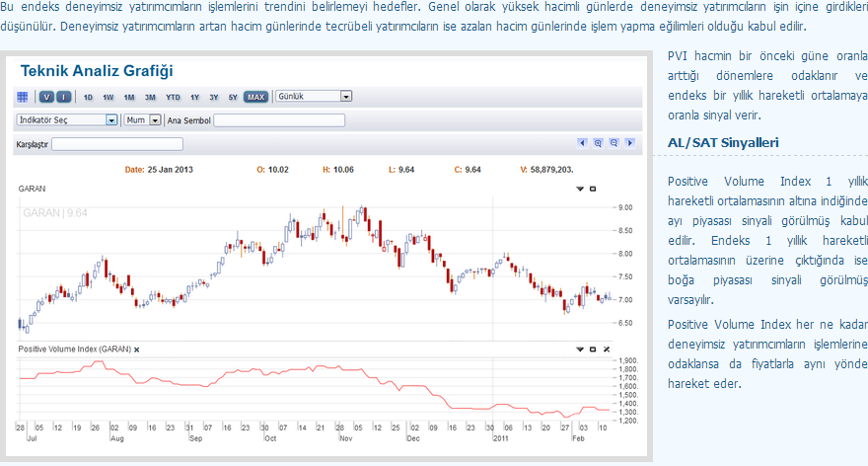Click the AL/SAT Sinyalleri heading
The width and height of the screenshot is (868, 466).
pyautogui.click(x=723, y=143)
